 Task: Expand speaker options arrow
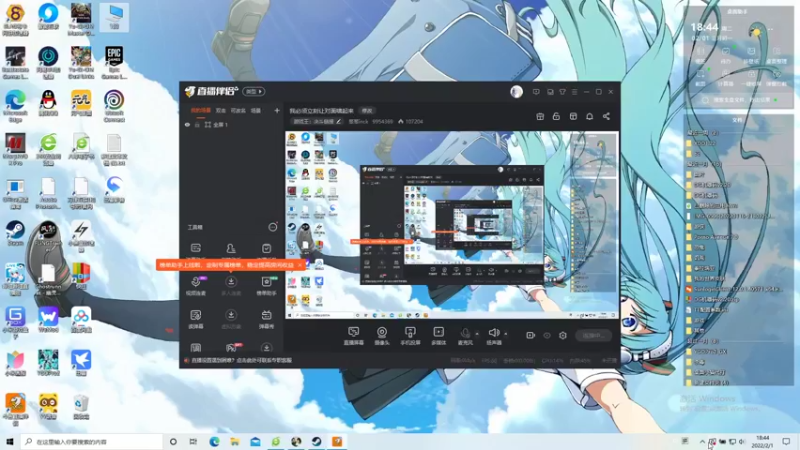pyautogui.click(x=506, y=334)
